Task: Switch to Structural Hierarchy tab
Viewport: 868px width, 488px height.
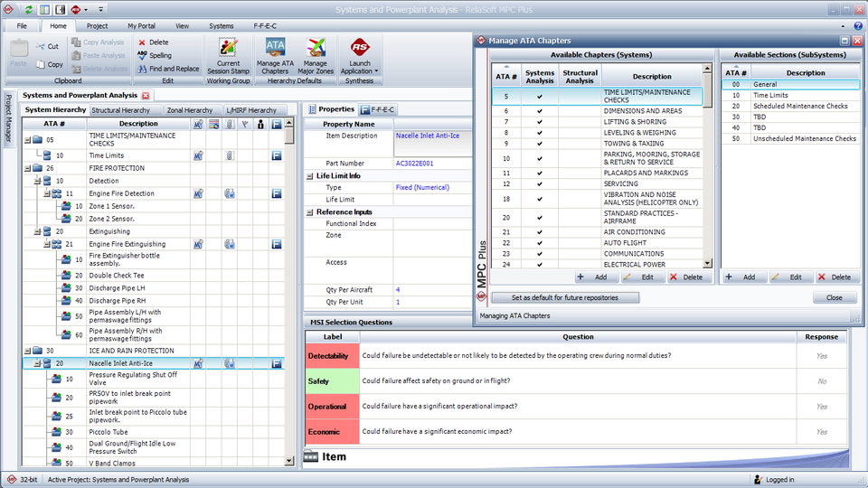Action: 120,110
